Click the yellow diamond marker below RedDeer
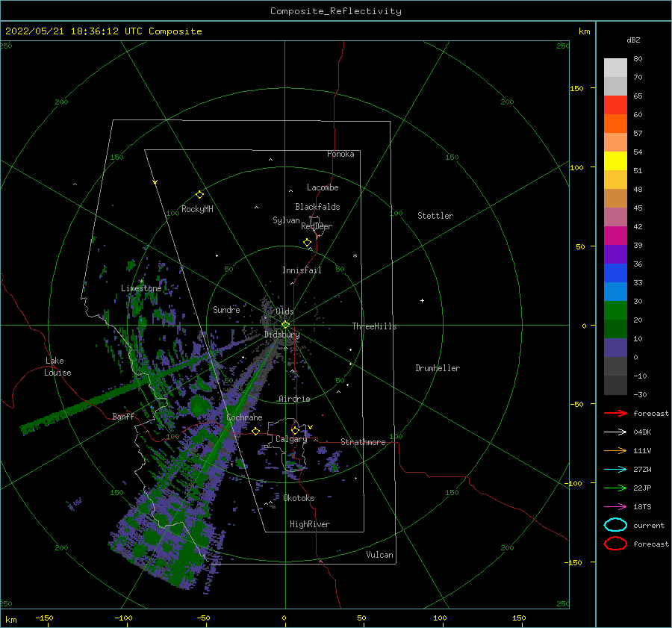The width and height of the screenshot is (672, 628). pos(307,243)
